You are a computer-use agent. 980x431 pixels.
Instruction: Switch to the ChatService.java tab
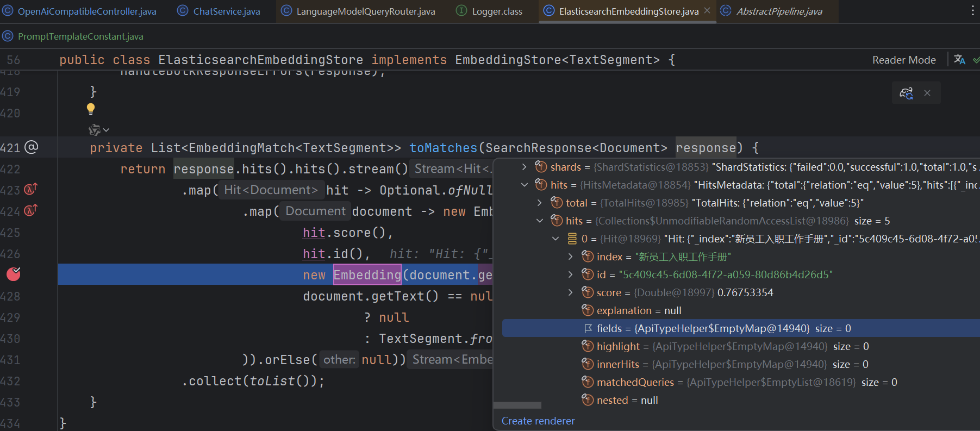point(226,11)
